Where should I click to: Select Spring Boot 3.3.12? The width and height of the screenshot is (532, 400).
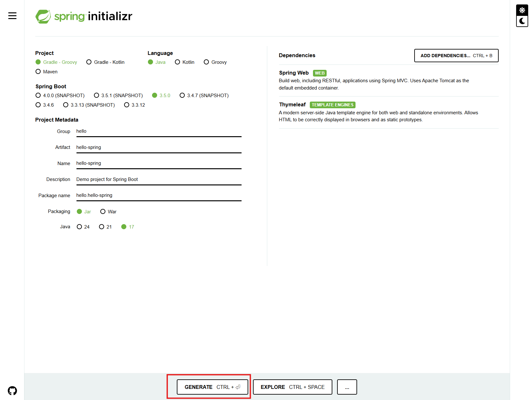click(135, 105)
